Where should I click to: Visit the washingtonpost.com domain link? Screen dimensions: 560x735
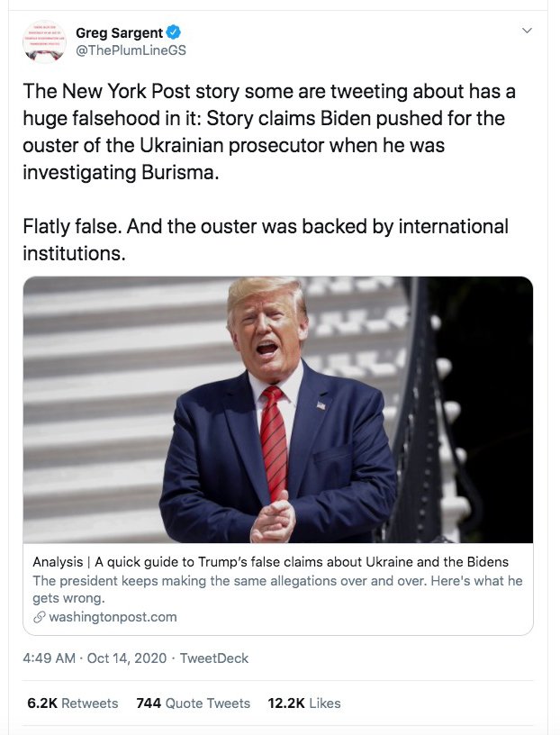pos(113,617)
